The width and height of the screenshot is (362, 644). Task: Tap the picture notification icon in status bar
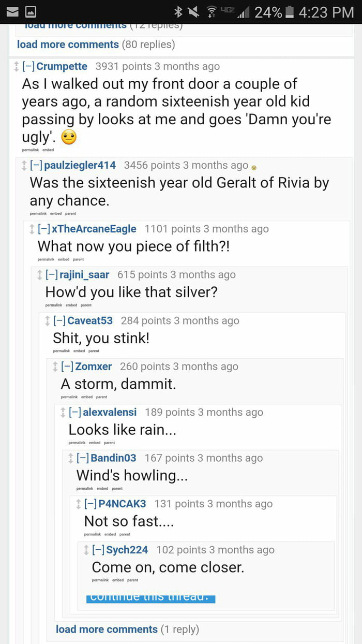(32, 11)
